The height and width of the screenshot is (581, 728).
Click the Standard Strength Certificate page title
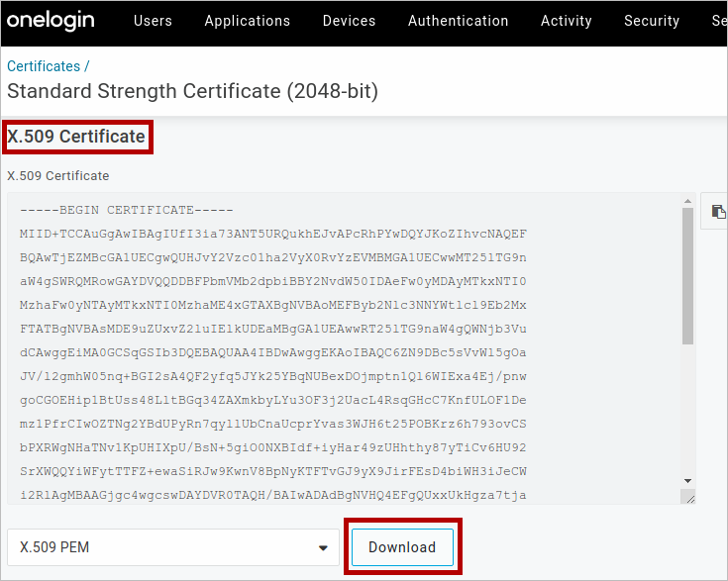(192, 91)
